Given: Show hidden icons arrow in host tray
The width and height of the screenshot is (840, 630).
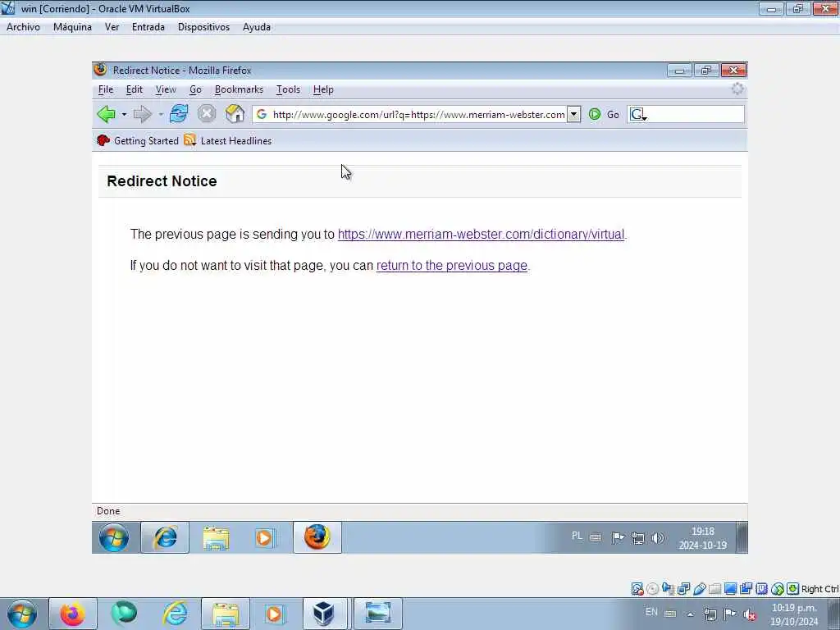Looking at the screenshot, I should (691, 614).
